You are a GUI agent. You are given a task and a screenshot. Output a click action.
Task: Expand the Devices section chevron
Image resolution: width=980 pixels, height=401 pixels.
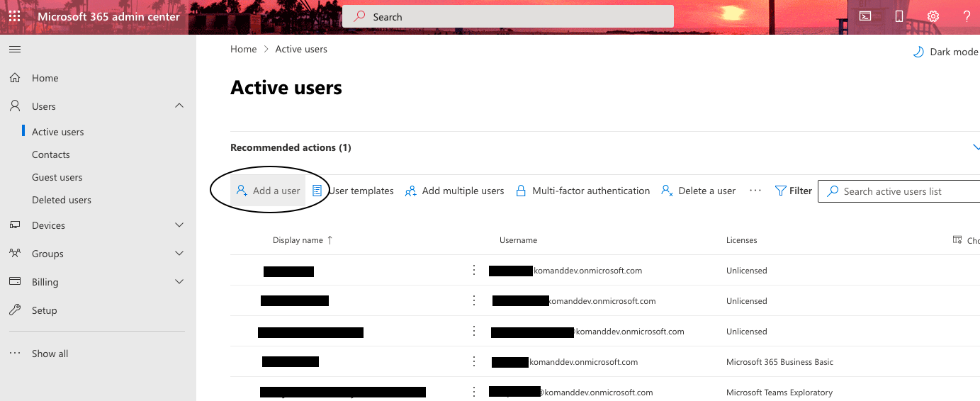(x=179, y=225)
